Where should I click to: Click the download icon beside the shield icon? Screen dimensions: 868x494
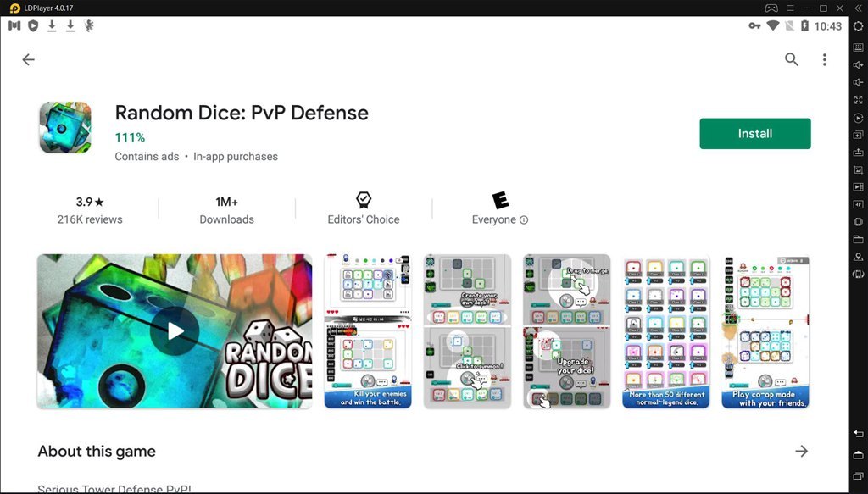pos(52,25)
